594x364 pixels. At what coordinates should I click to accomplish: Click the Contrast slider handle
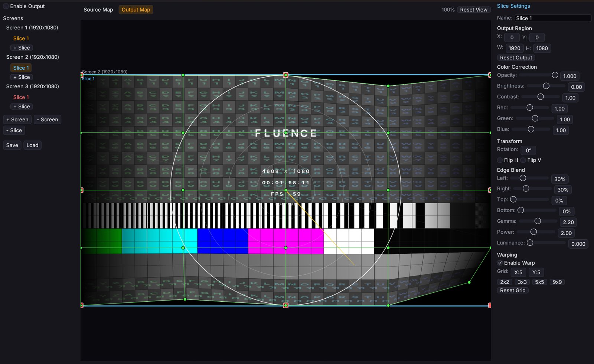[541, 96]
